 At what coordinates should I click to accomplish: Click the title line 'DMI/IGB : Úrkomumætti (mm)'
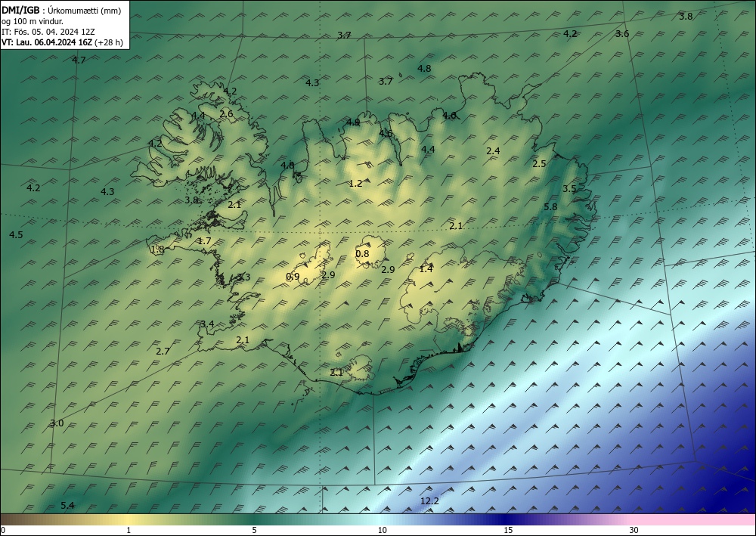coord(60,11)
